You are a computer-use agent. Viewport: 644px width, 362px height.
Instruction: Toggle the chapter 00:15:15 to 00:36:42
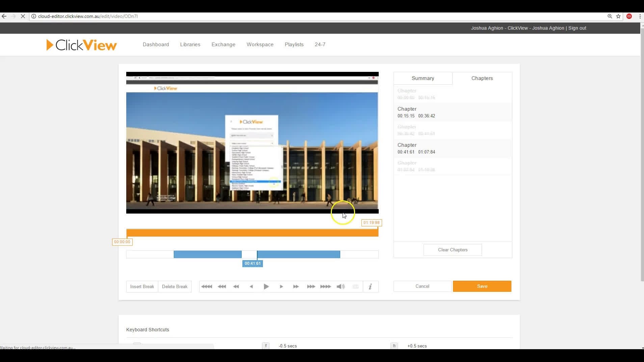coord(452,112)
